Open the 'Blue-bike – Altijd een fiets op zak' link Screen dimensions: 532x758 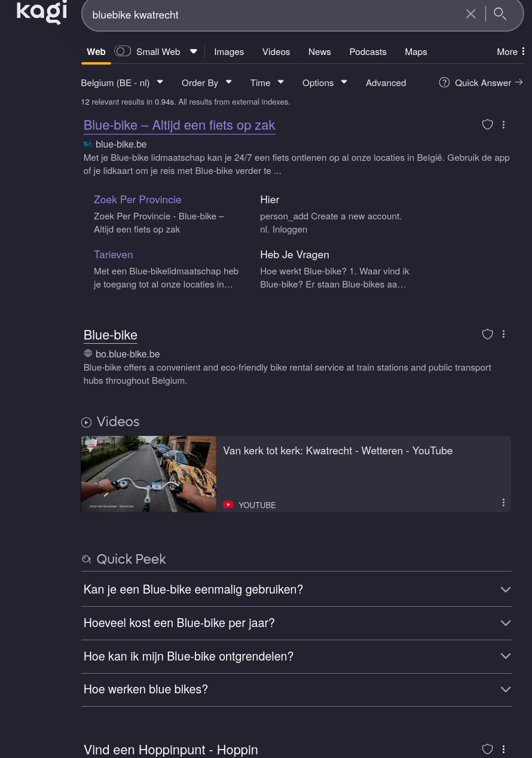click(179, 125)
